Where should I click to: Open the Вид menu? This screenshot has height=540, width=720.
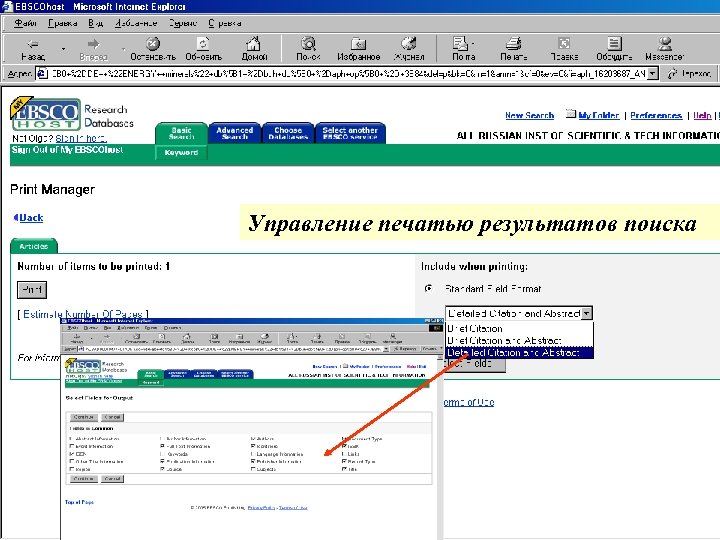click(96, 23)
